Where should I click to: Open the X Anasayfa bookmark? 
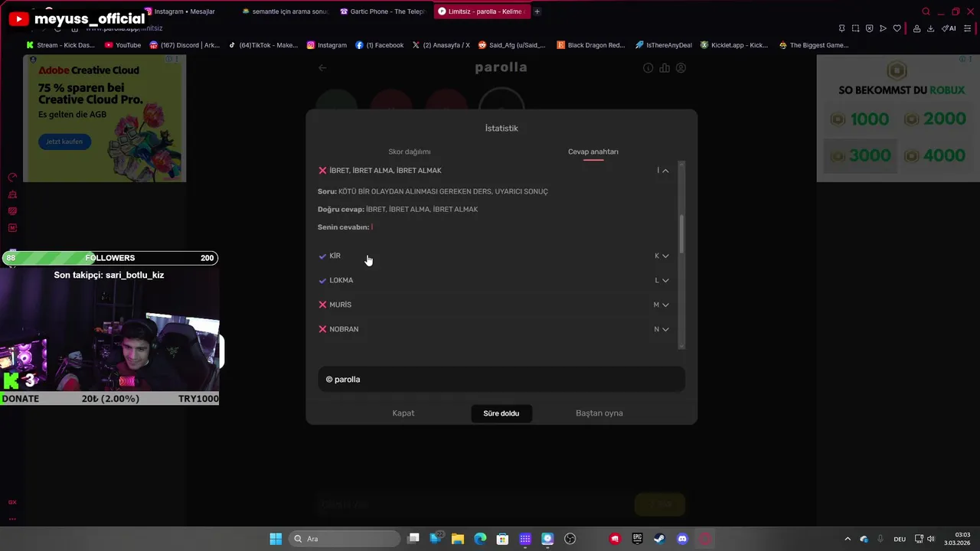click(441, 45)
